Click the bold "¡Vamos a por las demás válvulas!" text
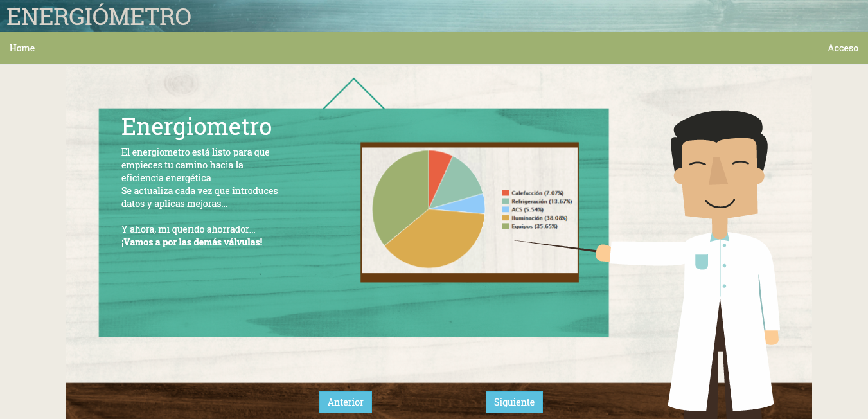 192,242
